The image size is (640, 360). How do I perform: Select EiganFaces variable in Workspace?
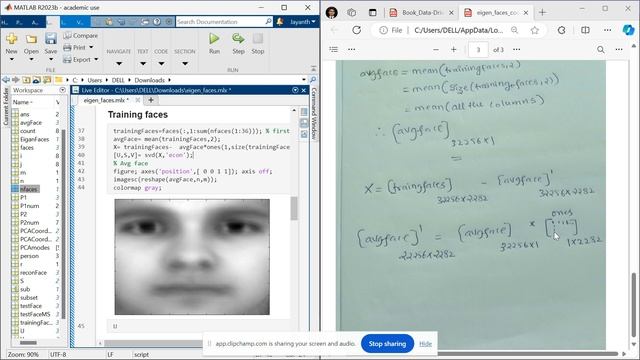(x=34, y=139)
